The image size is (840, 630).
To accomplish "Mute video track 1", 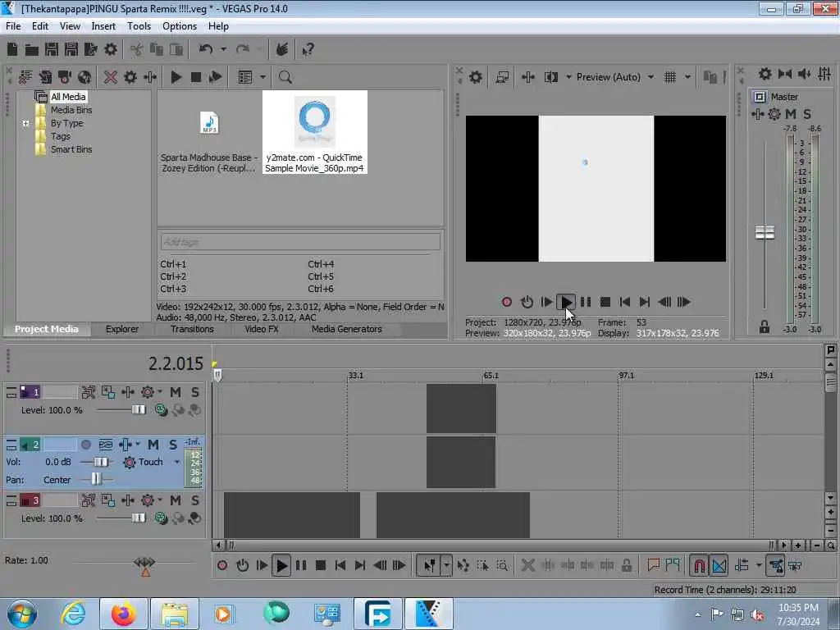I will click(176, 392).
